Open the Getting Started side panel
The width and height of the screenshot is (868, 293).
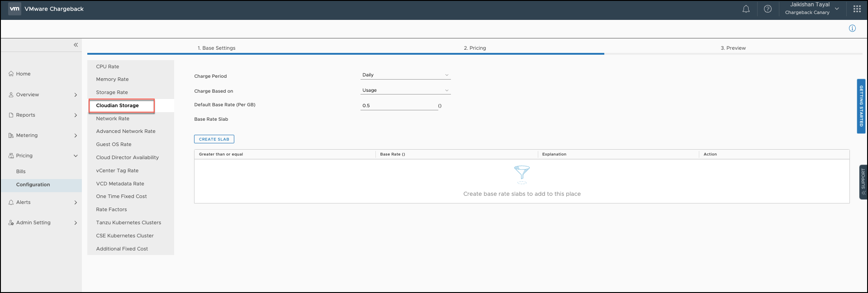(x=861, y=106)
